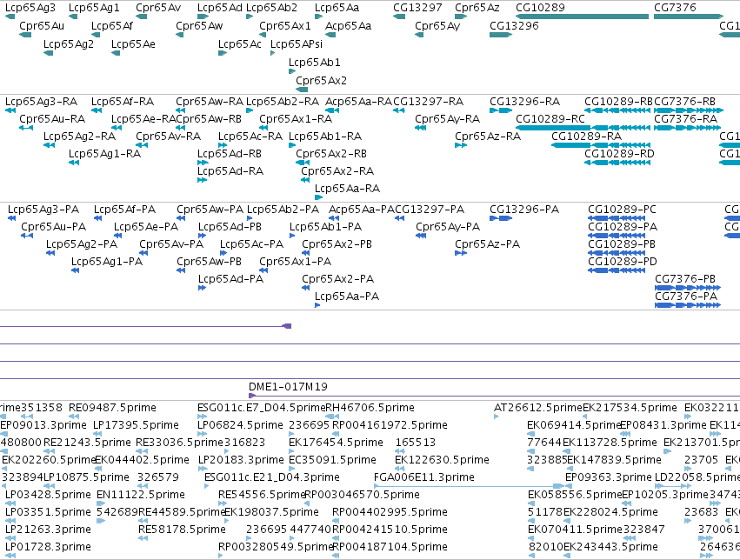The height and width of the screenshot is (560, 740).
Task: Open EST RE33036.5prime
Action: point(179,443)
